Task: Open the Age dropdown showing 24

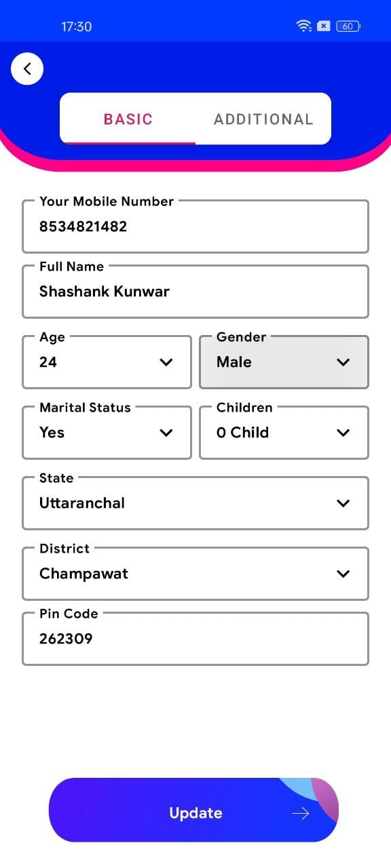Action: (x=107, y=362)
